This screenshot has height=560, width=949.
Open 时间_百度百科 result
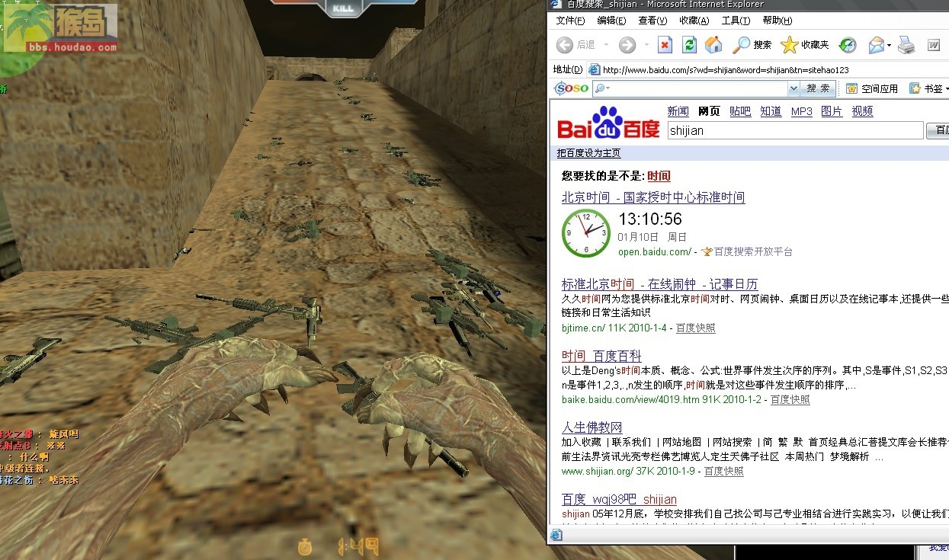click(x=601, y=356)
